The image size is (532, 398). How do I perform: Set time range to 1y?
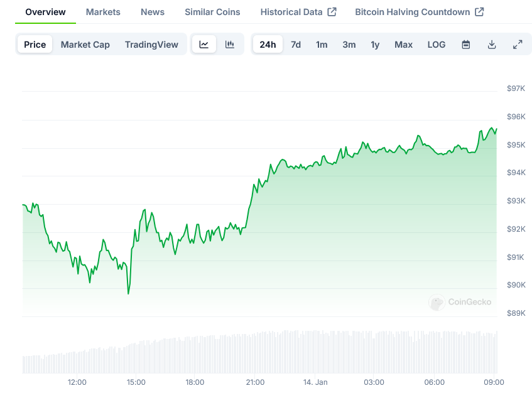(x=375, y=45)
